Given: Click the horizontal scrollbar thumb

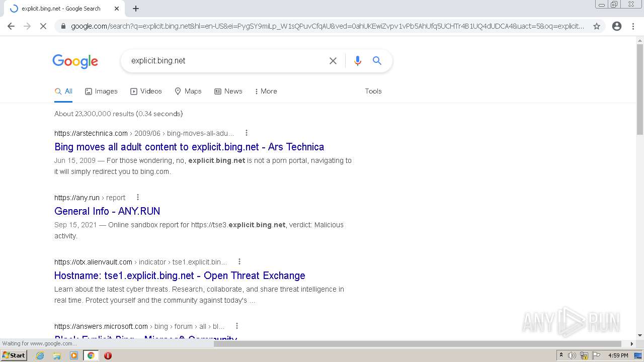Looking at the screenshot, I should coord(418,344).
